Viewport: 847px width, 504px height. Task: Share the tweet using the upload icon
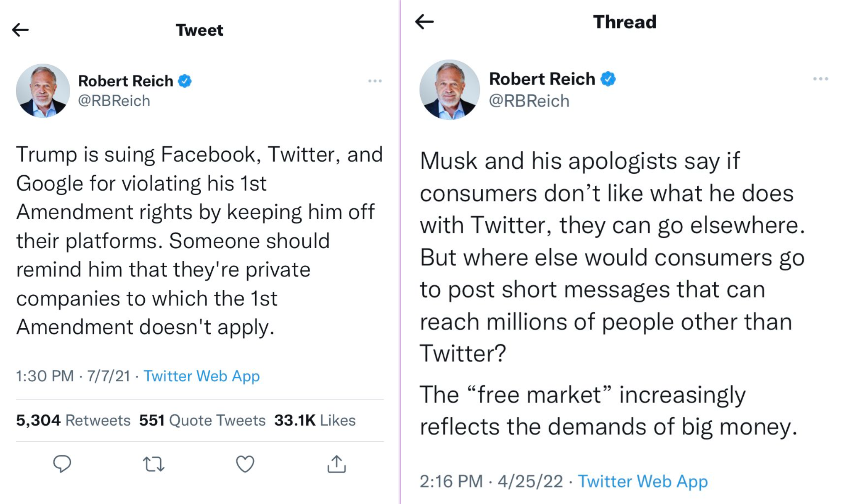tap(336, 464)
